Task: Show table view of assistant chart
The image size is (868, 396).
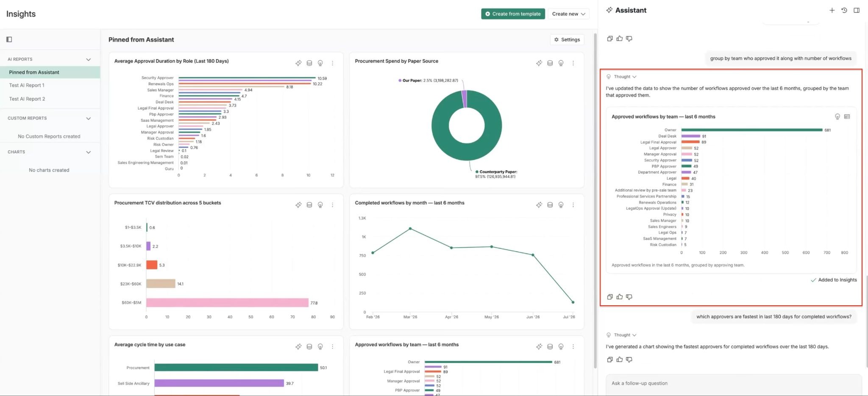Action: pyautogui.click(x=847, y=117)
